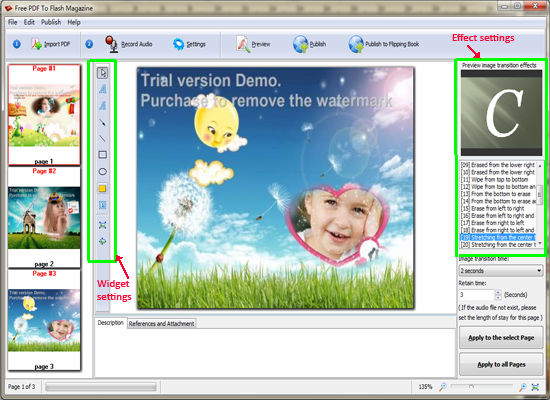Viewport: 550px width, 400px height.
Task: Select the page 1 thumbnail
Action: [44, 115]
